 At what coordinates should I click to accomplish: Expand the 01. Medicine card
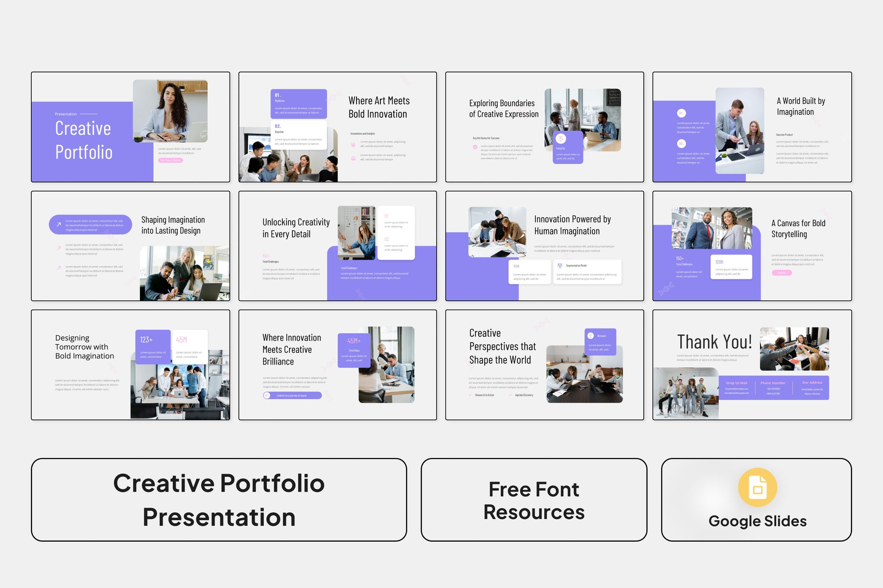click(x=299, y=104)
